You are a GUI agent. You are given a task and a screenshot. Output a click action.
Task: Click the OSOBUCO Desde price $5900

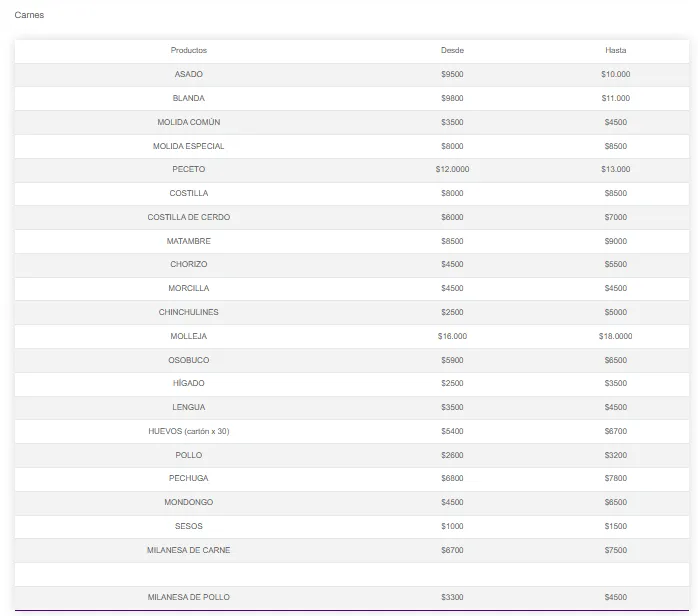pos(452,360)
